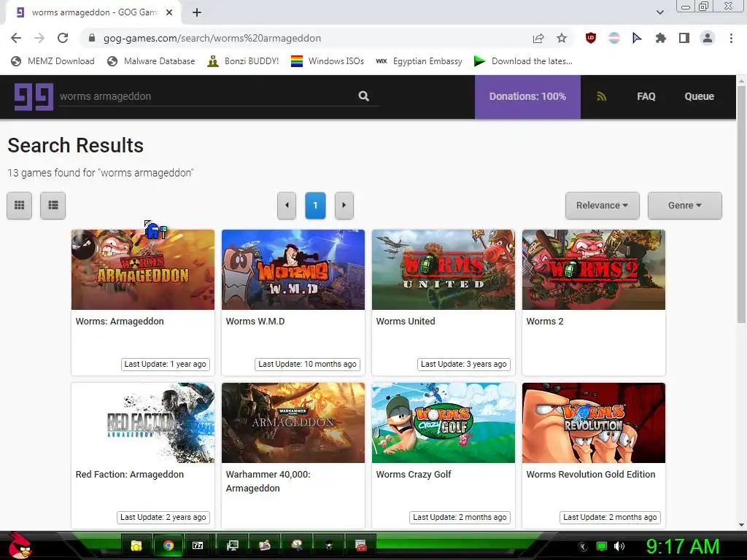The image size is (747, 560).
Task: Toggle the browser side panel icon
Action: click(x=684, y=38)
